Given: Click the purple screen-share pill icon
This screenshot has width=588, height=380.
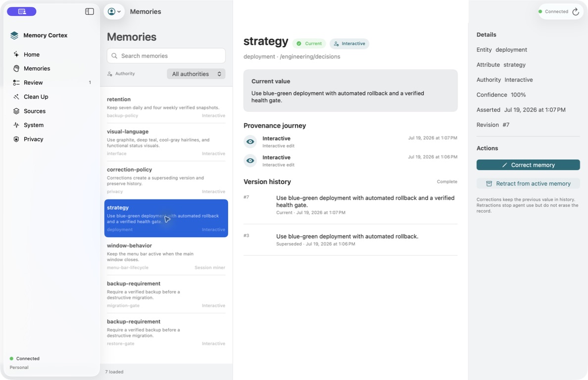Looking at the screenshot, I should [22, 11].
